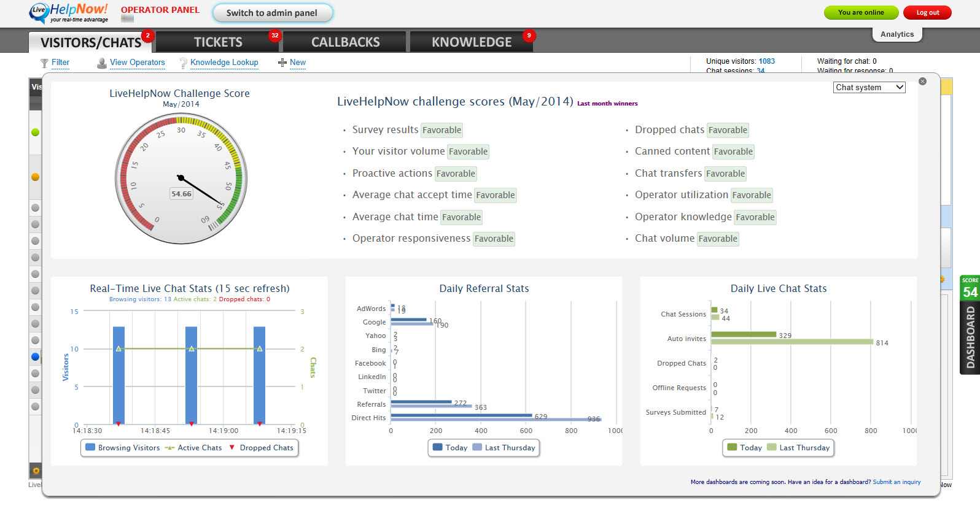Image resolution: width=980 pixels, height=511 pixels.
Task: Toggle Last Thursday legend in Daily Referral Stats
Action: point(504,448)
